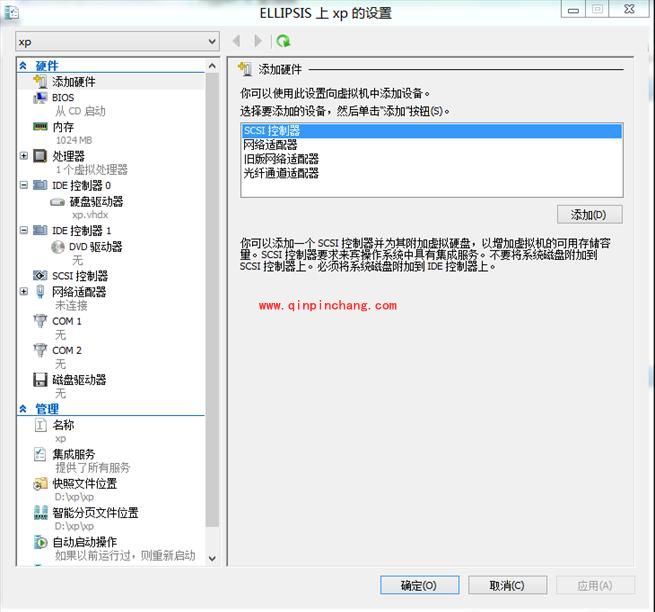Click the 智能分页文件位置 icon
This screenshot has height=612, width=655.
pyautogui.click(x=41, y=513)
